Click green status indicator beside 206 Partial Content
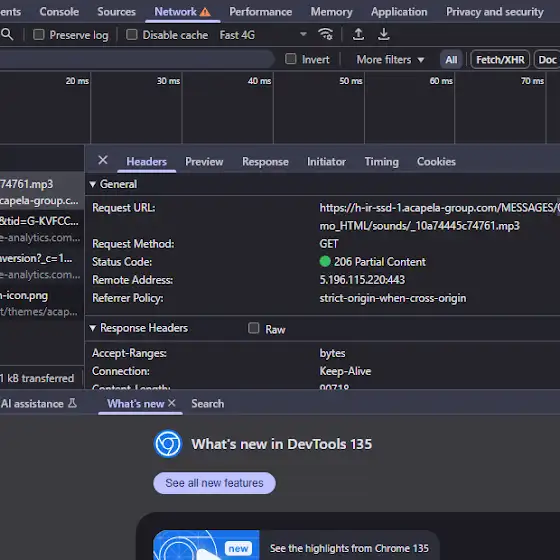This screenshot has height=560, width=560. pyautogui.click(x=325, y=261)
